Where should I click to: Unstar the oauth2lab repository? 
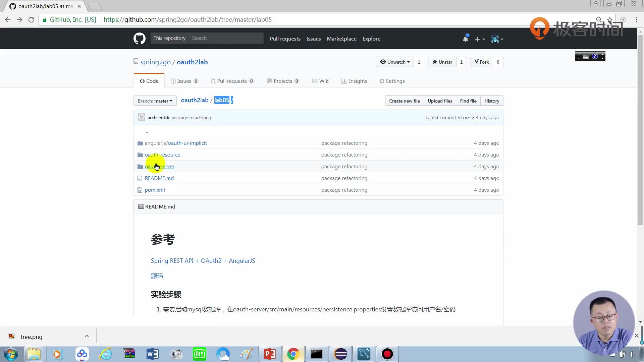point(442,62)
